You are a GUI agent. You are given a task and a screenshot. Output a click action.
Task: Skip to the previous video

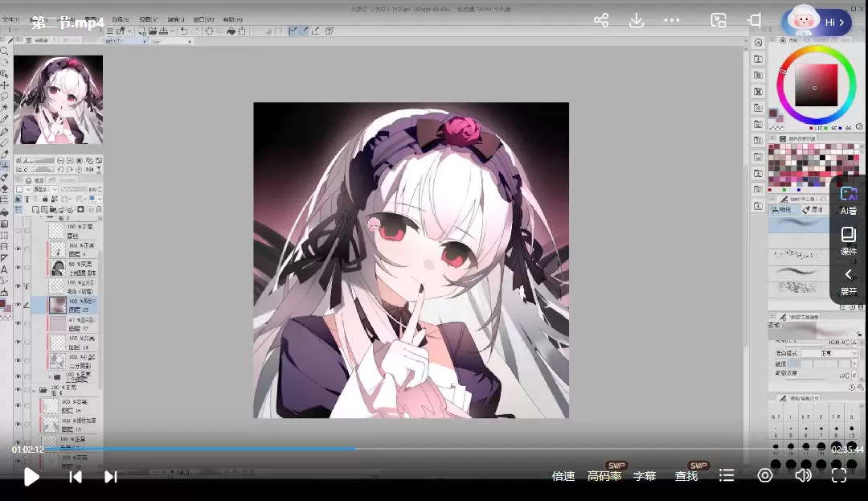click(x=76, y=477)
